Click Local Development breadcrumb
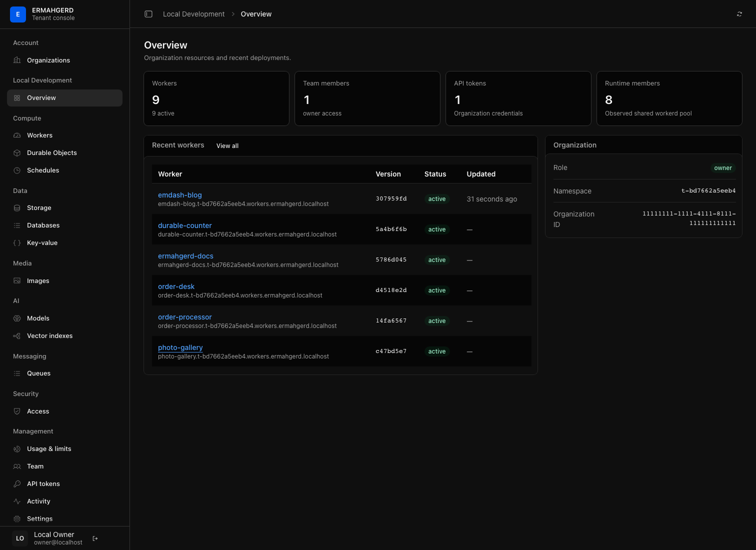Viewport: 756px width, 550px height. [194, 14]
